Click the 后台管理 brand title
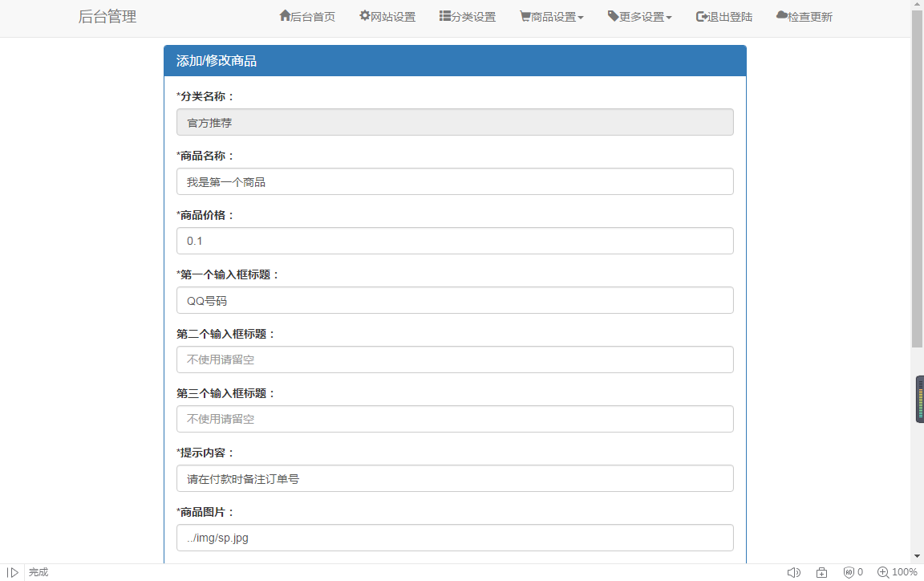This screenshot has height=581, width=924. [107, 17]
